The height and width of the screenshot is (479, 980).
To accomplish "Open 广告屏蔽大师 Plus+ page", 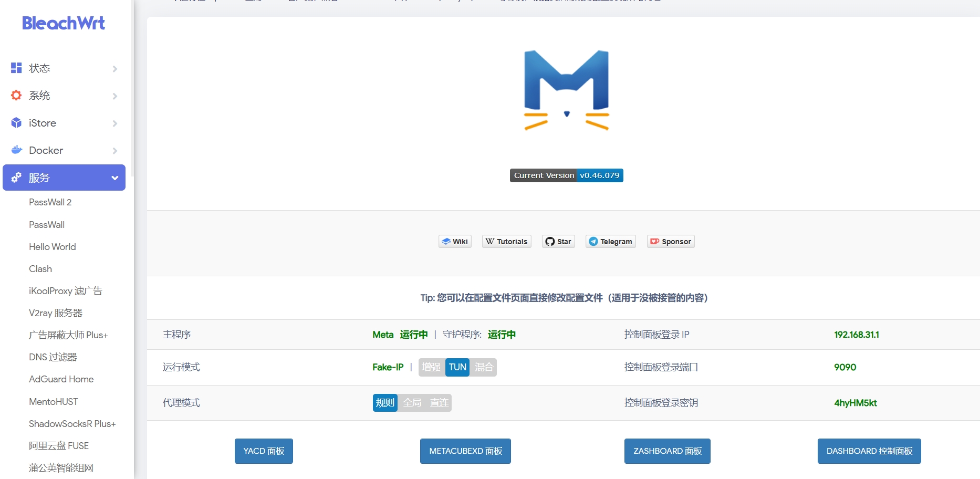I will [68, 335].
